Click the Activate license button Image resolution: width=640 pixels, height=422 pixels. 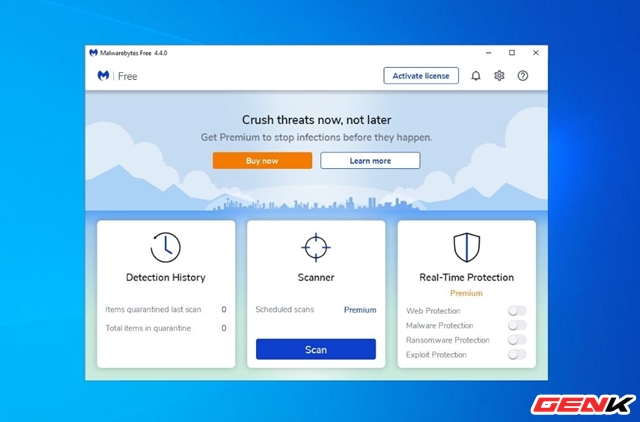point(421,76)
